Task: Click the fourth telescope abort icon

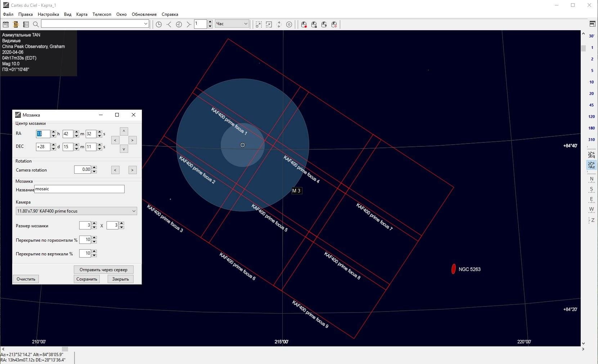Action: click(x=334, y=24)
